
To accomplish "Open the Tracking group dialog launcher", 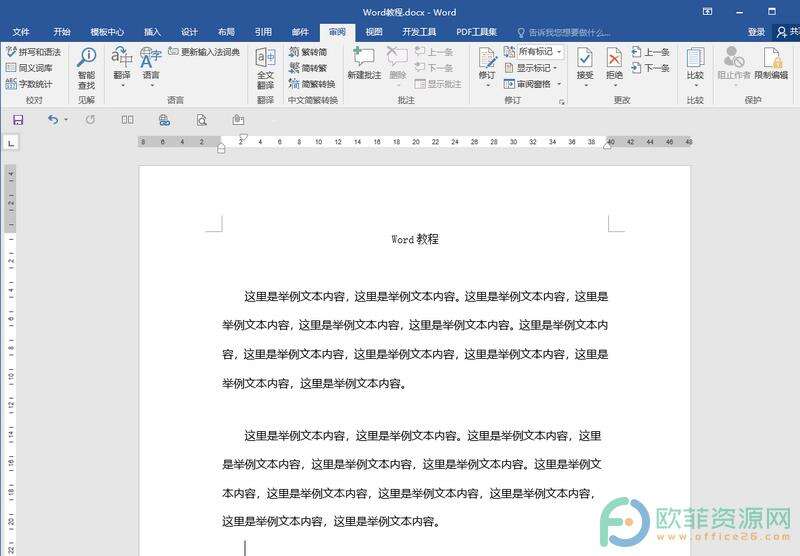I will coord(562,102).
